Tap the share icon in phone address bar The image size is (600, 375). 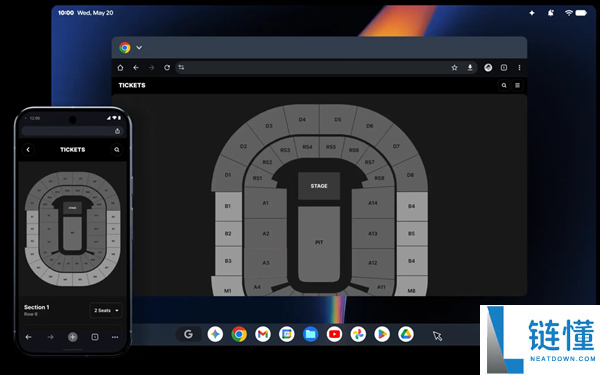(x=117, y=131)
